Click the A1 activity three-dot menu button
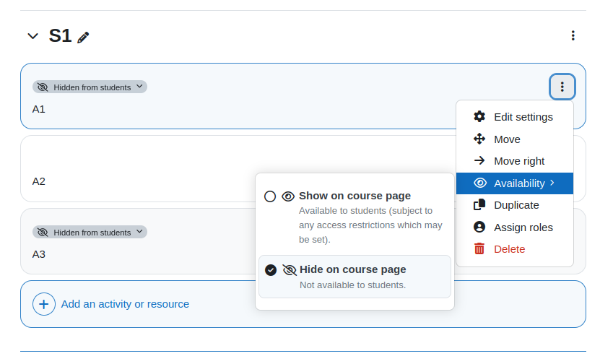 562,87
